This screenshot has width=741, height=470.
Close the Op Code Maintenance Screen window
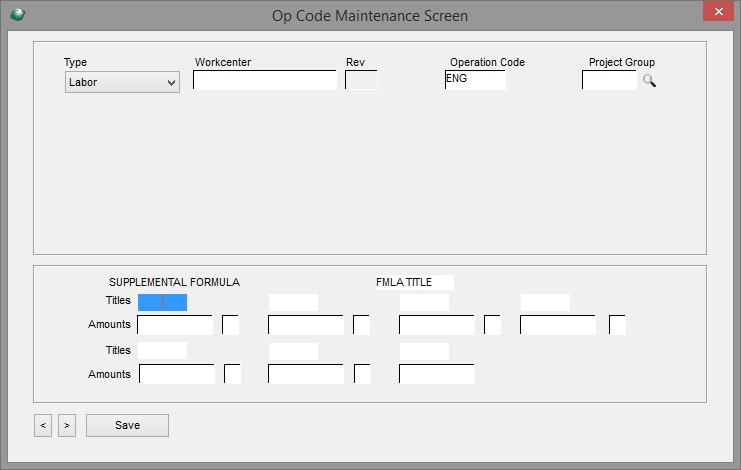[718, 11]
